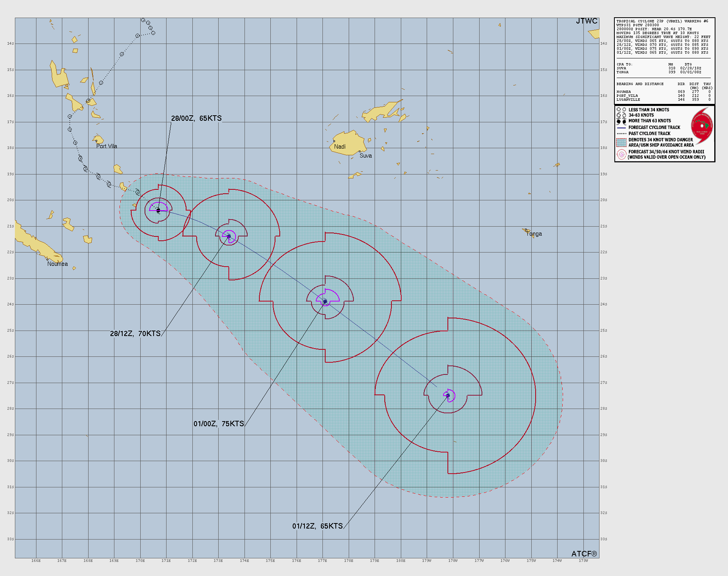Click the forecast wind radii legend icon

pyautogui.click(x=621, y=154)
